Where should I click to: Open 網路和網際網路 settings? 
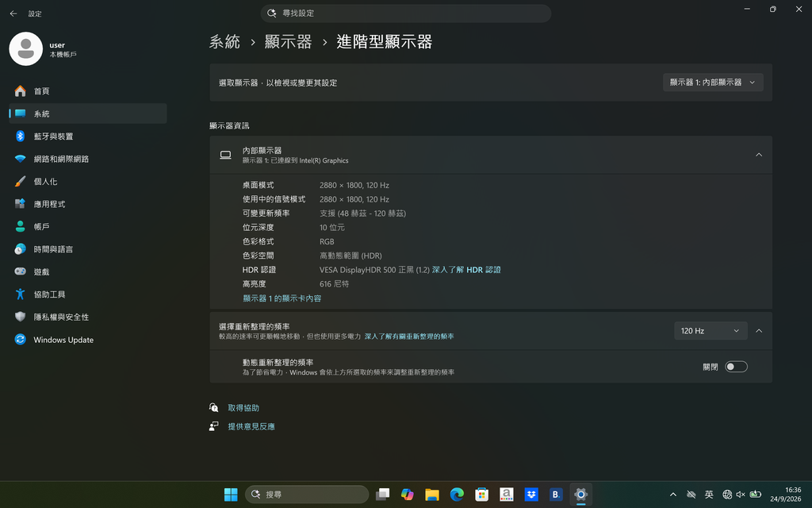coord(87,159)
